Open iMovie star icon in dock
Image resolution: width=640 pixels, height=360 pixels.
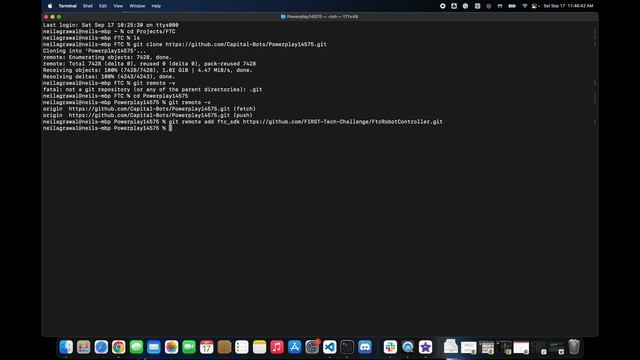425,347
